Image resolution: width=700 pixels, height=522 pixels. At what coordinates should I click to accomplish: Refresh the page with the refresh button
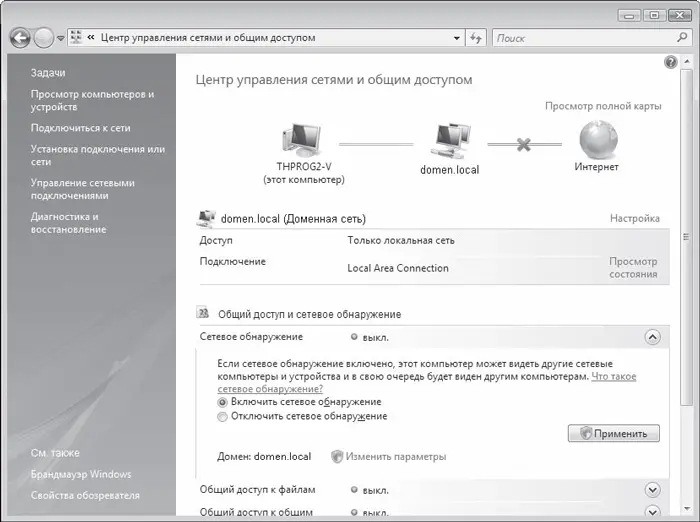pos(475,38)
